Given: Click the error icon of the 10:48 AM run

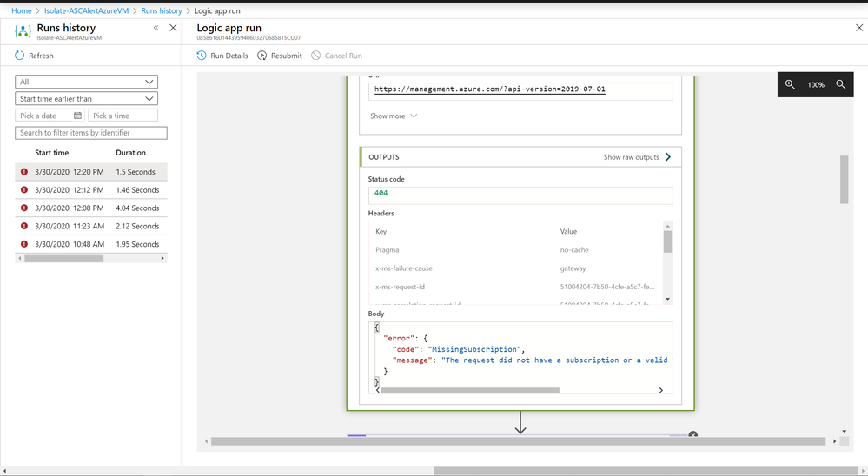Looking at the screenshot, I should pos(23,244).
